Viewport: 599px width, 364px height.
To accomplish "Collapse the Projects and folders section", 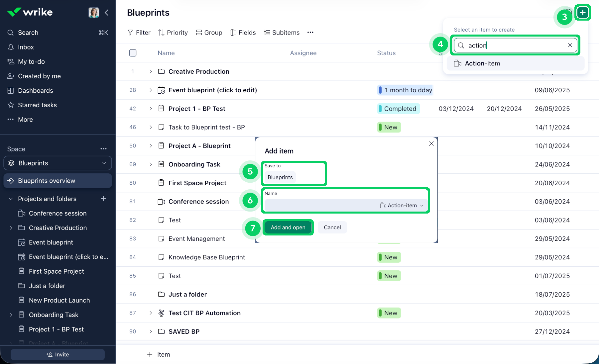I will pyautogui.click(x=11, y=199).
